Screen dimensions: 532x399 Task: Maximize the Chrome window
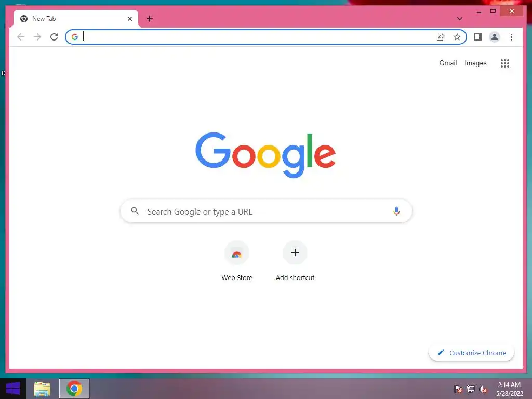(x=493, y=11)
